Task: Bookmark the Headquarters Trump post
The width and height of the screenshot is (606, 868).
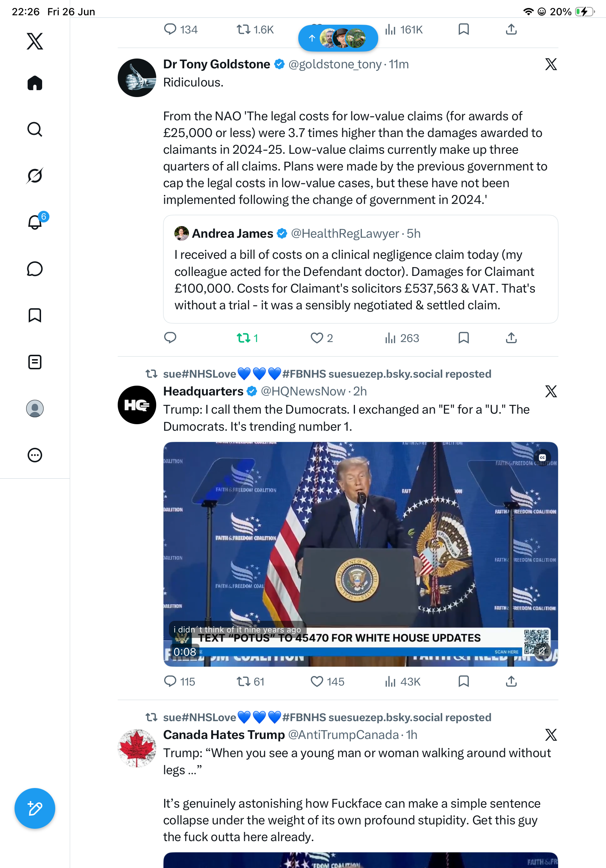Action: pyautogui.click(x=464, y=681)
